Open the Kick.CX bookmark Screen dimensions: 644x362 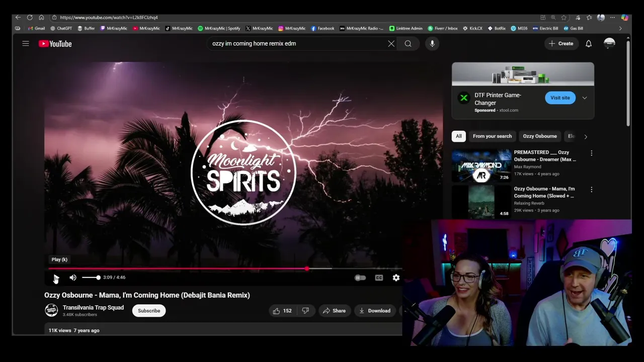click(472, 29)
